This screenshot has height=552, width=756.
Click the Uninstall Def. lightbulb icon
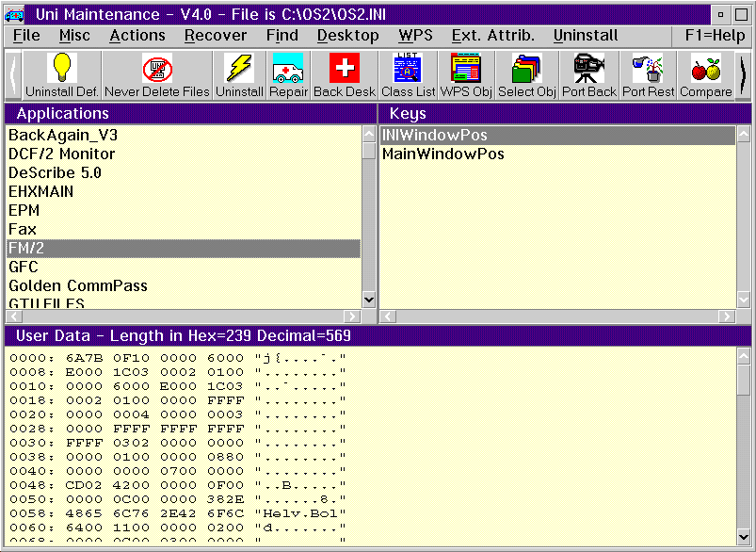click(x=62, y=74)
